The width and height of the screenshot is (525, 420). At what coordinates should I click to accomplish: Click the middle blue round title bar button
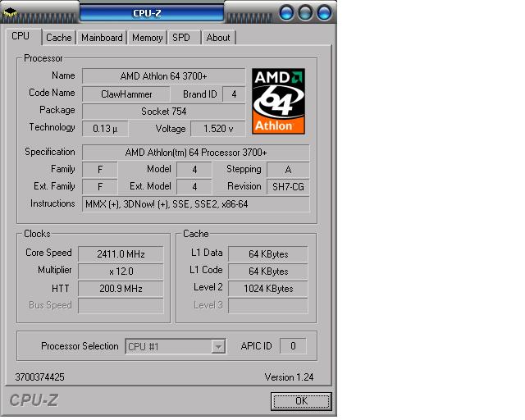[x=305, y=13]
